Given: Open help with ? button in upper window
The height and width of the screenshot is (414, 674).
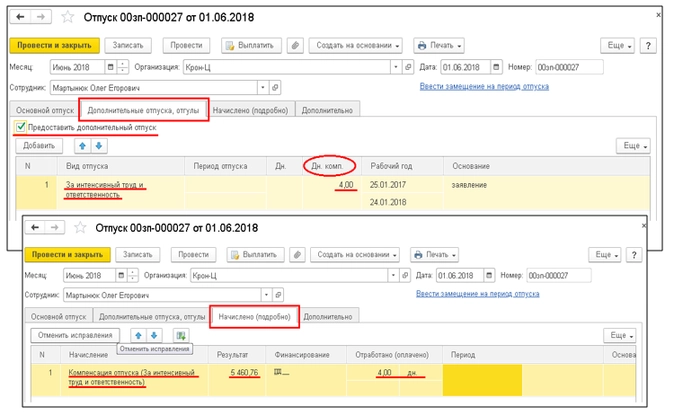Looking at the screenshot, I should [x=648, y=46].
